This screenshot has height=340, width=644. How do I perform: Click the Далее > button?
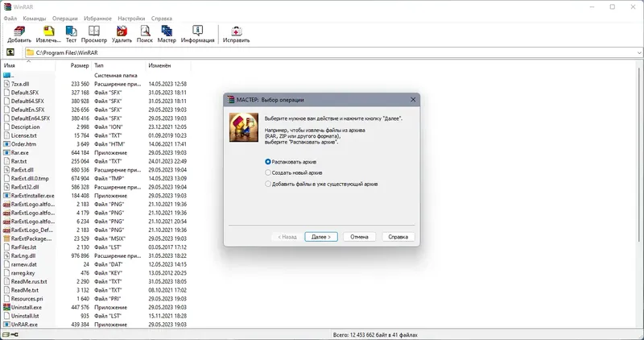[321, 237]
